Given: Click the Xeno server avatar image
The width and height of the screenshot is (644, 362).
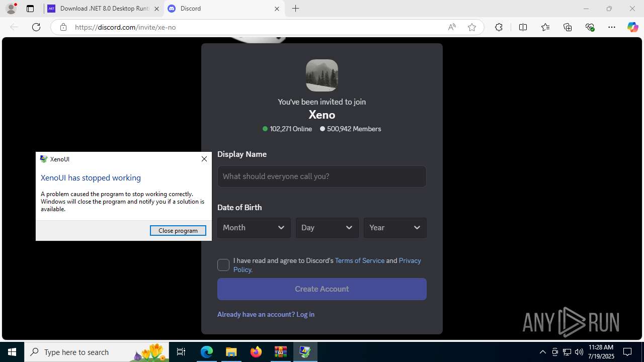Looking at the screenshot, I should [x=322, y=75].
